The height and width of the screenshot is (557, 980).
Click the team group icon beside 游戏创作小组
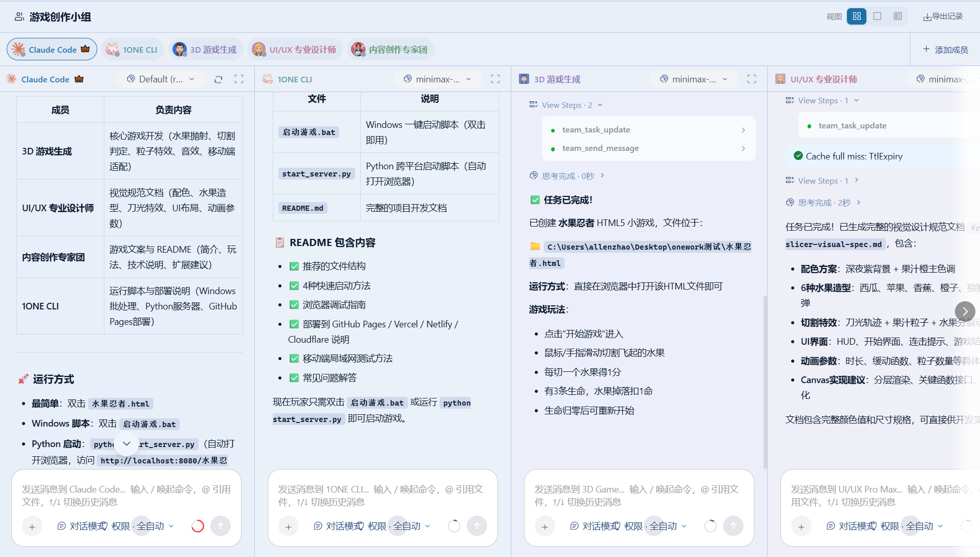(x=19, y=17)
